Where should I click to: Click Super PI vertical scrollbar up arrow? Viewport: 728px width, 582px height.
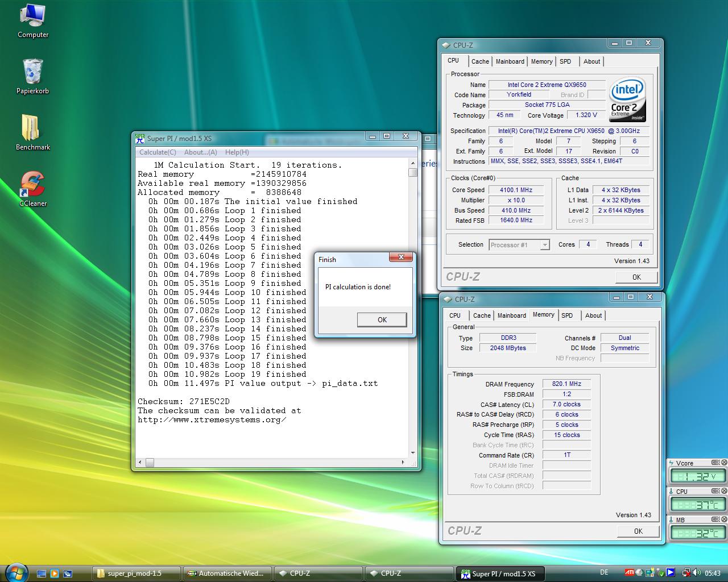pos(413,163)
